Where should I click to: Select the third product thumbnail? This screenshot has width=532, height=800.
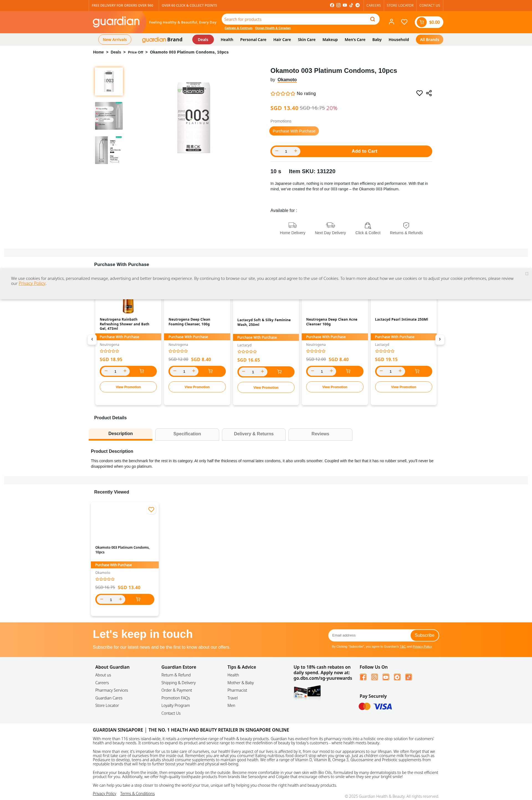click(x=109, y=150)
